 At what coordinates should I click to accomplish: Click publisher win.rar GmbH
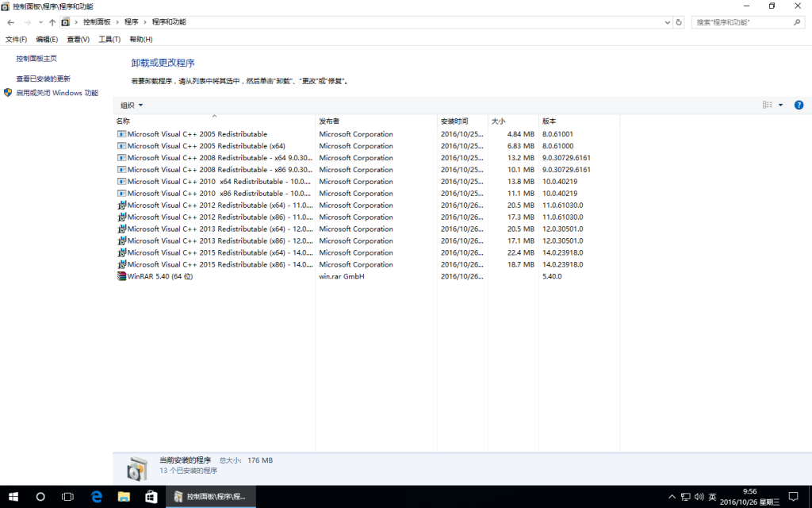point(342,277)
